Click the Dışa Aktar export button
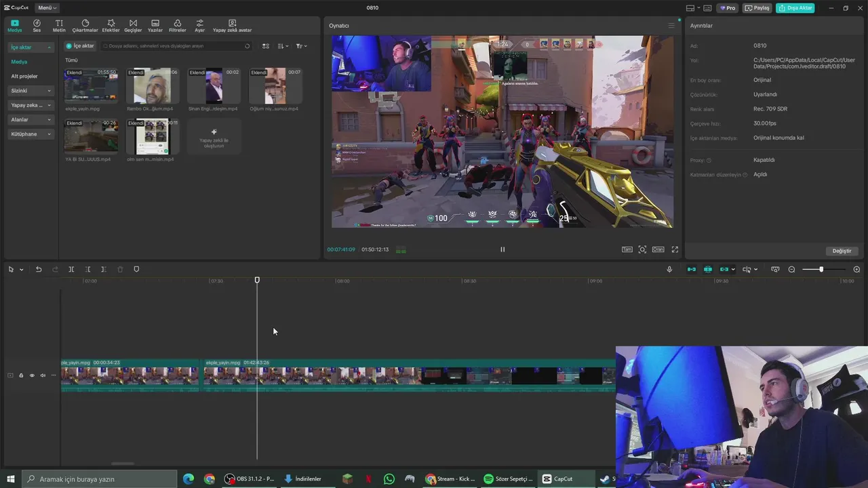This screenshot has width=868, height=488. [x=795, y=8]
